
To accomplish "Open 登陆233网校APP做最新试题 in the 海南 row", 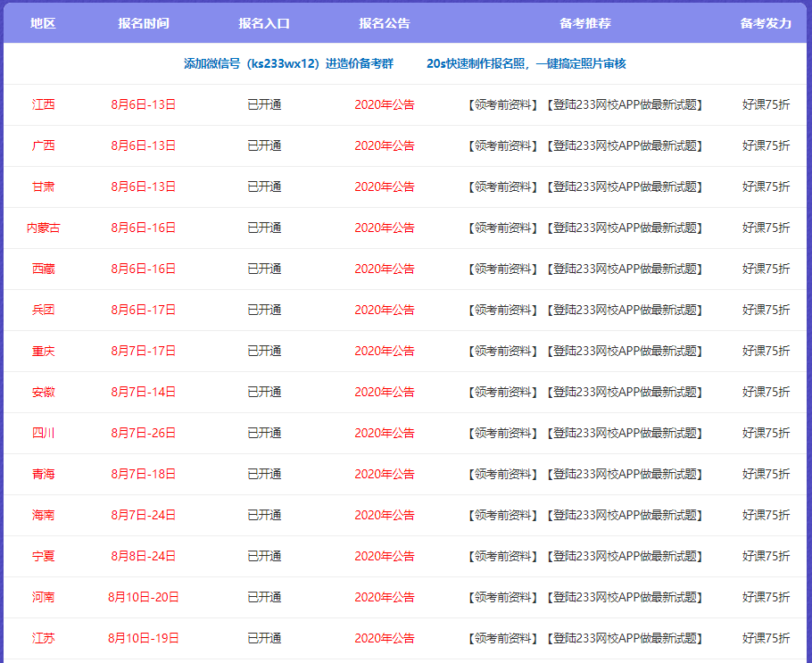I will coord(625,515).
